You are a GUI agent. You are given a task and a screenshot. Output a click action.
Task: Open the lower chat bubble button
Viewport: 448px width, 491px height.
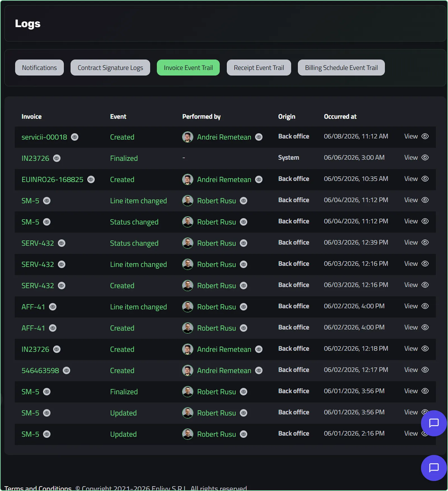[x=434, y=468]
